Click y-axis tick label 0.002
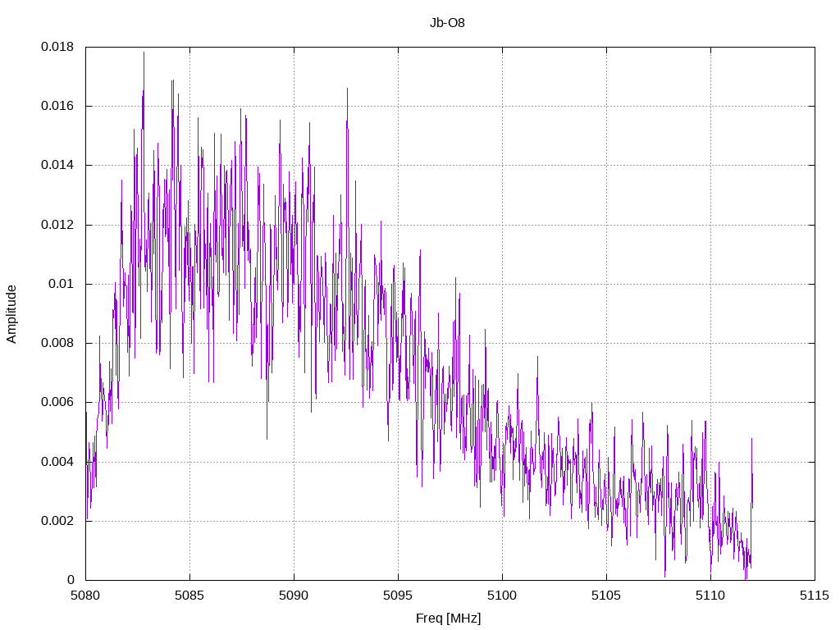The width and height of the screenshot is (840, 630). tap(57, 521)
